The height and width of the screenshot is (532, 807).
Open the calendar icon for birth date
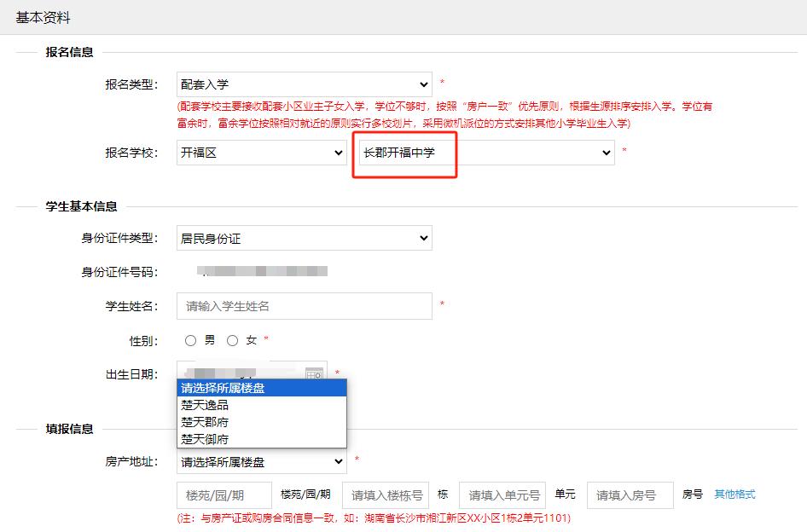314,373
